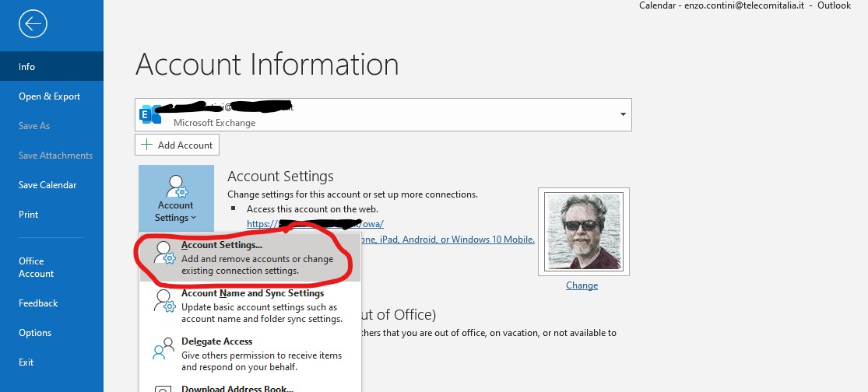The image size is (868, 392).
Task: Click the plus icon in Add Account
Action: 146,145
